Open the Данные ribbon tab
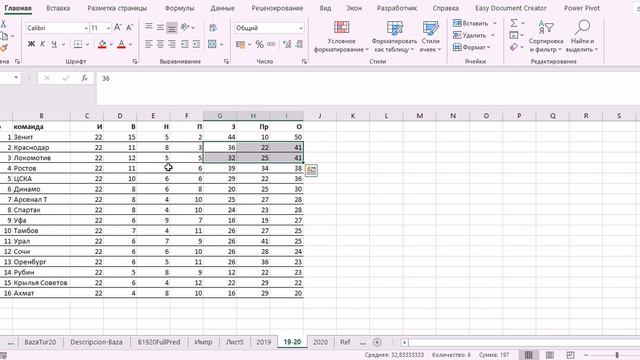Screen dimensions: 640x360 point(222,8)
